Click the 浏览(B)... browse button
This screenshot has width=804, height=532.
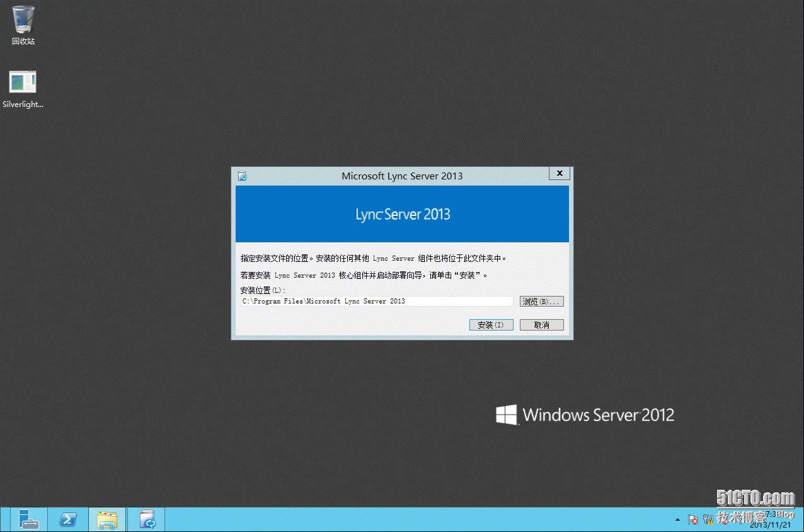[541, 302]
